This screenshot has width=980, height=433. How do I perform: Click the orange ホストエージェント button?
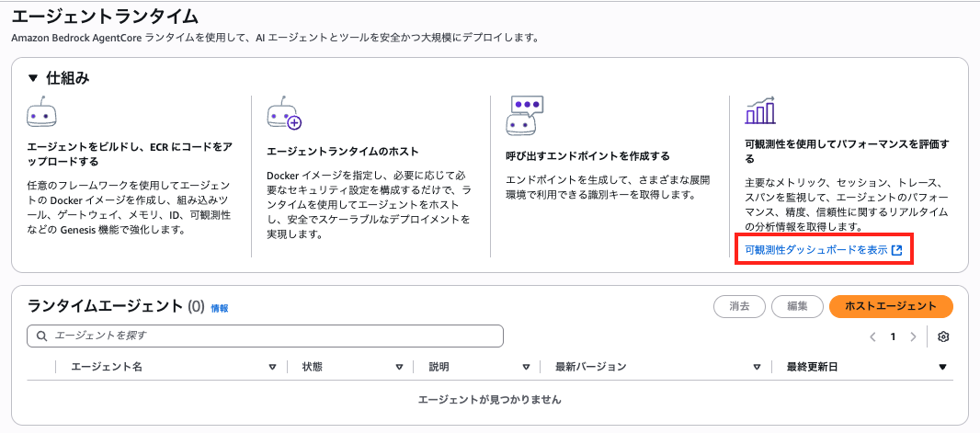891,306
